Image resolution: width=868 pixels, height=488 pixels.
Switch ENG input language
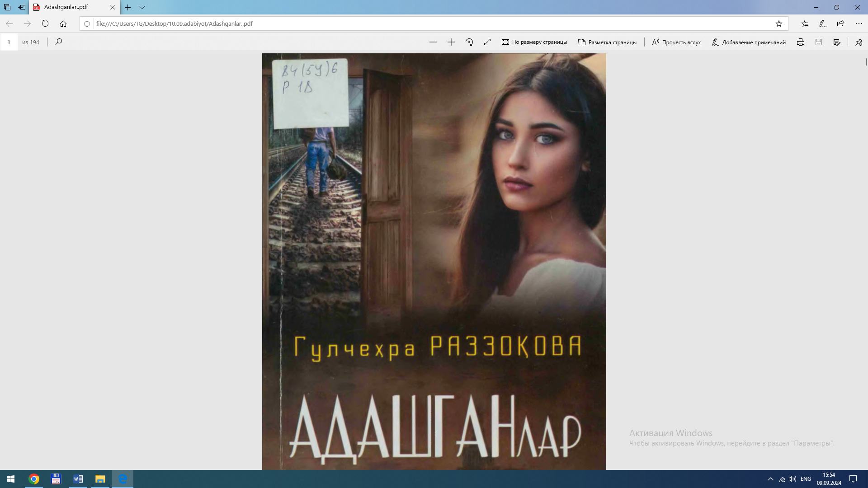tap(806, 479)
